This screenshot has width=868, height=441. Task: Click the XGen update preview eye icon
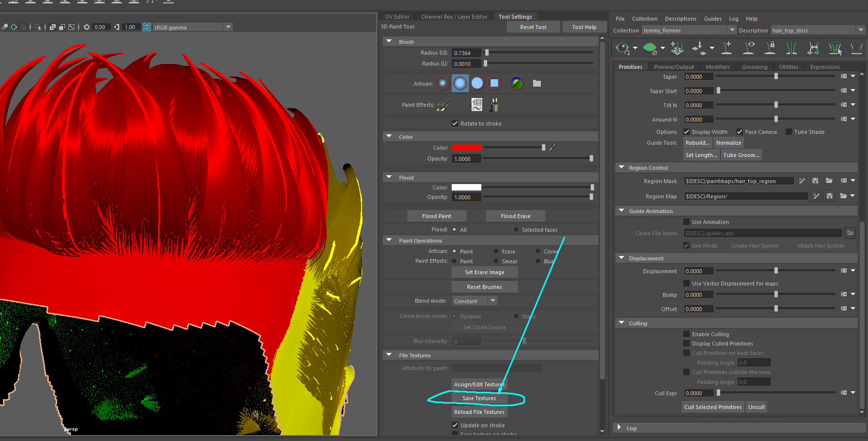[x=622, y=48]
